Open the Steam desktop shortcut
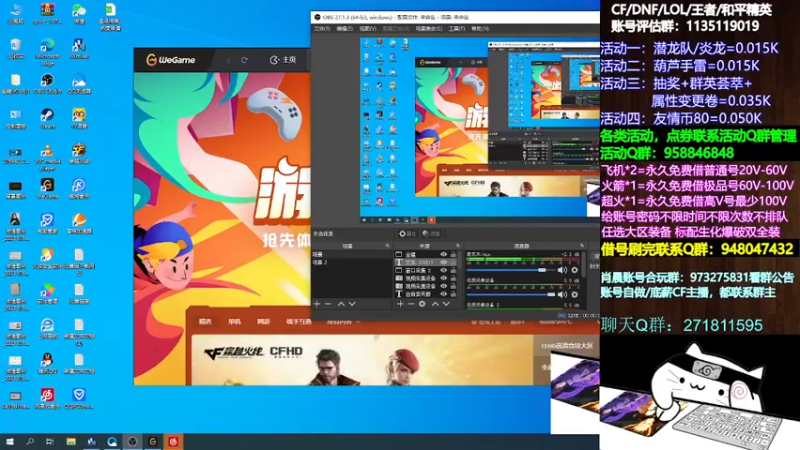The height and width of the screenshot is (450, 800). (x=47, y=118)
